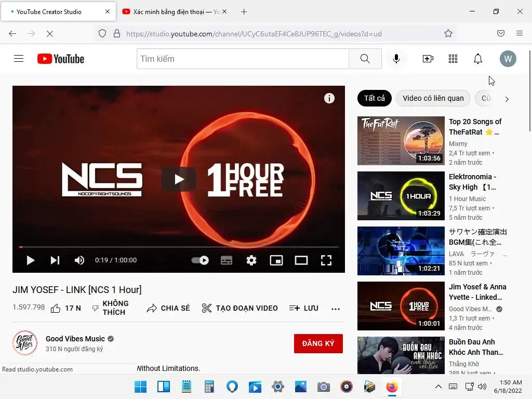Viewport: 532px width, 399px height.
Task: Open Firefox application menu
Action: click(x=520, y=33)
